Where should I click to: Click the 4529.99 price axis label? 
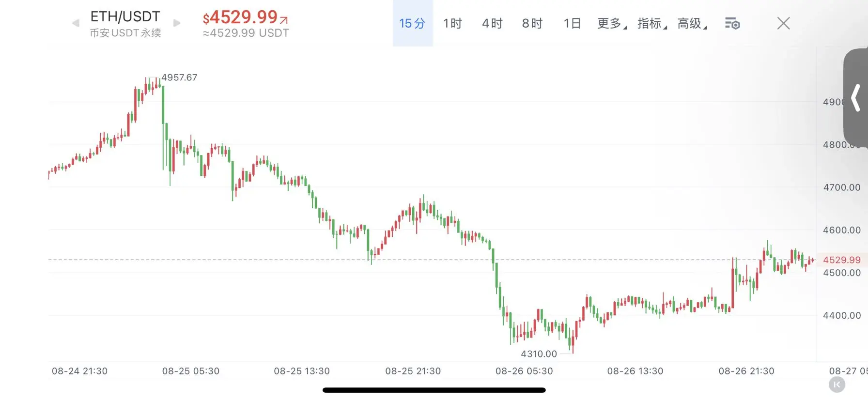[x=842, y=260]
